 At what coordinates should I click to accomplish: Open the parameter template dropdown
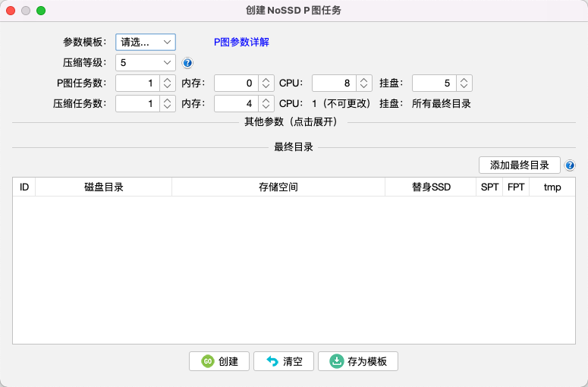click(146, 42)
